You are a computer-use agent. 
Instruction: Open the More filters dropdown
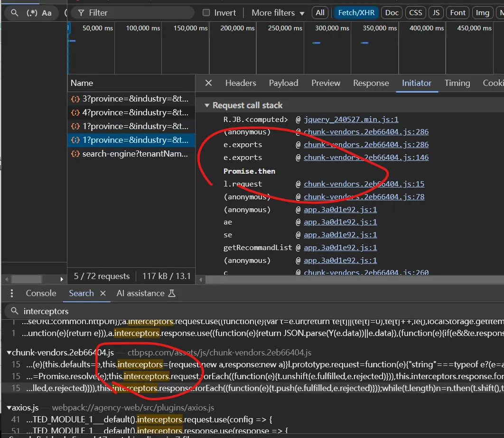[278, 13]
